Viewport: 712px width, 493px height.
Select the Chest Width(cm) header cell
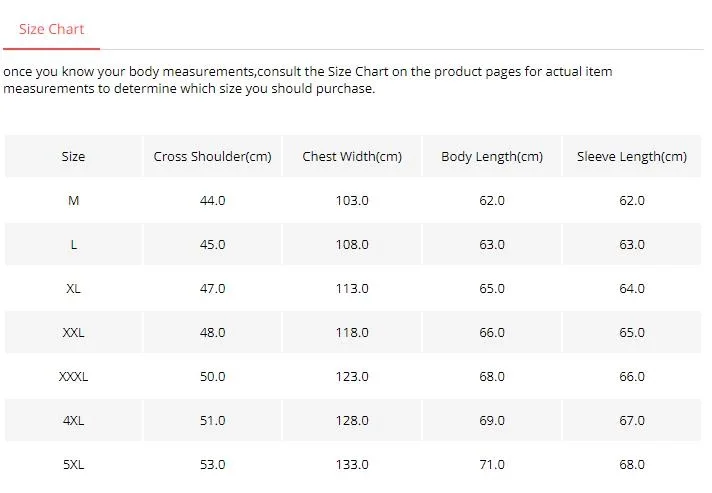click(x=352, y=156)
